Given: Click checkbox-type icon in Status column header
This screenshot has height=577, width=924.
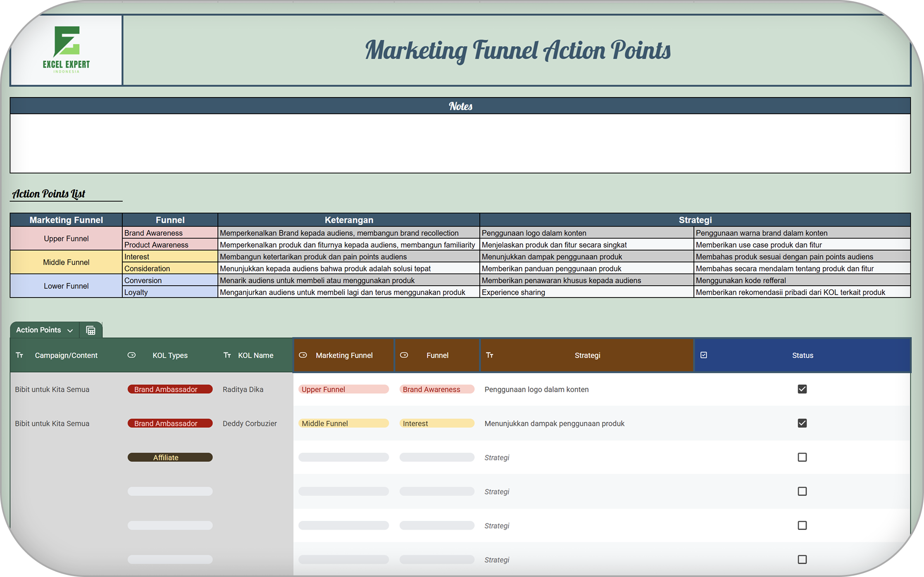Looking at the screenshot, I should pyautogui.click(x=704, y=355).
